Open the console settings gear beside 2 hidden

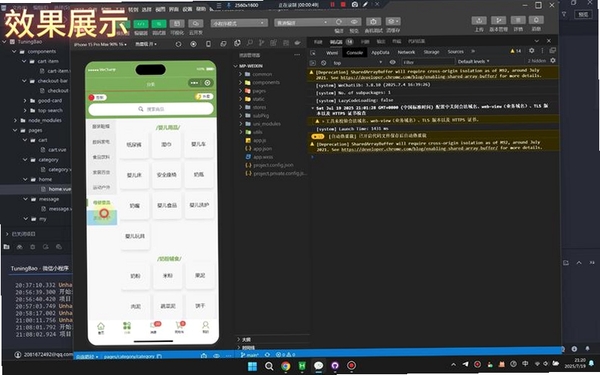pos(553,60)
